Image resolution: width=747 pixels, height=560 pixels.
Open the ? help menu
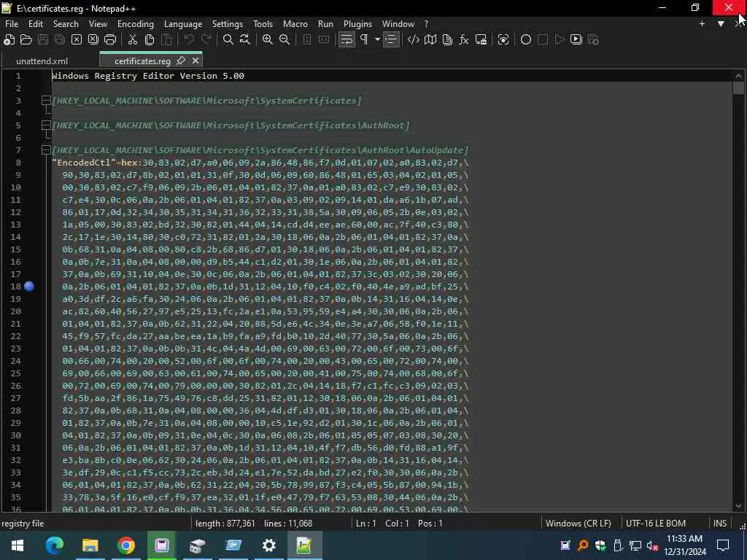click(x=426, y=24)
